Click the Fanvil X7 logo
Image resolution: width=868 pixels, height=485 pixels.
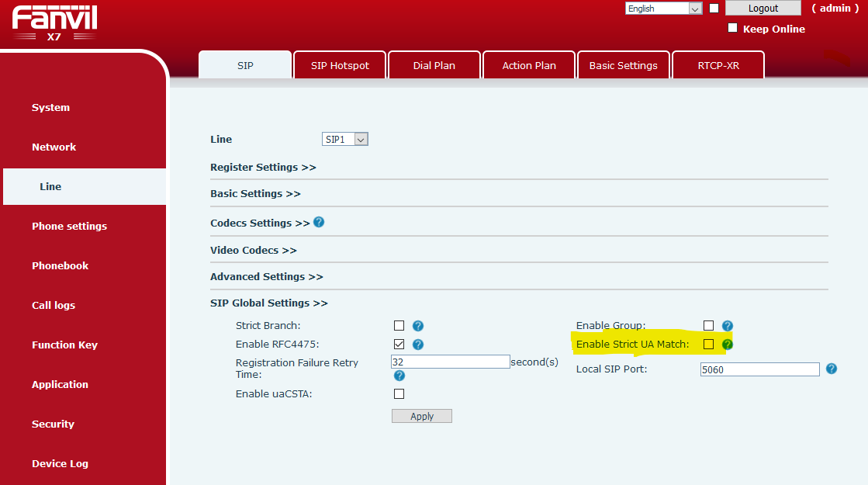(x=54, y=23)
